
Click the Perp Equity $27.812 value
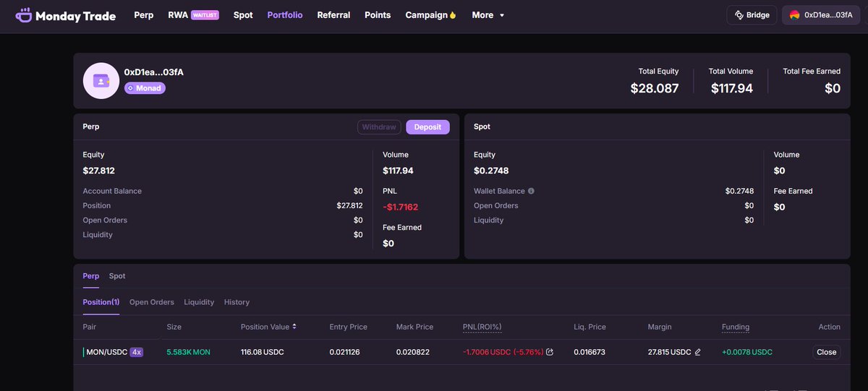click(x=99, y=171)
